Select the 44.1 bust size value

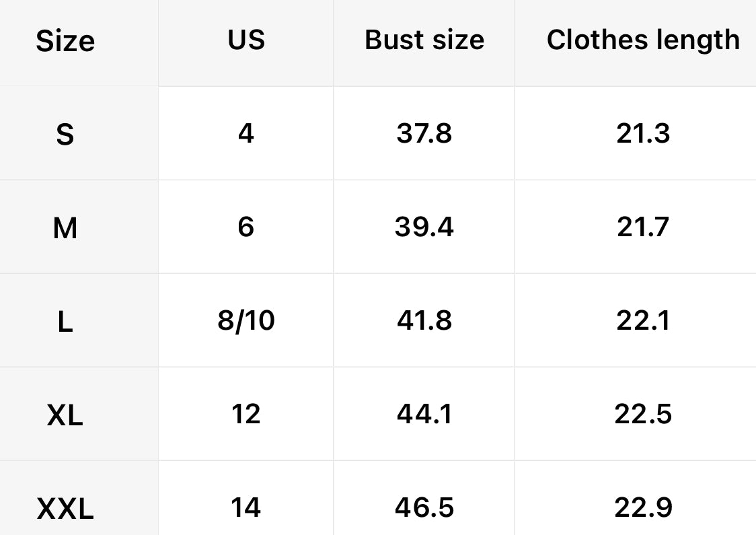click(x=424, y=414)
